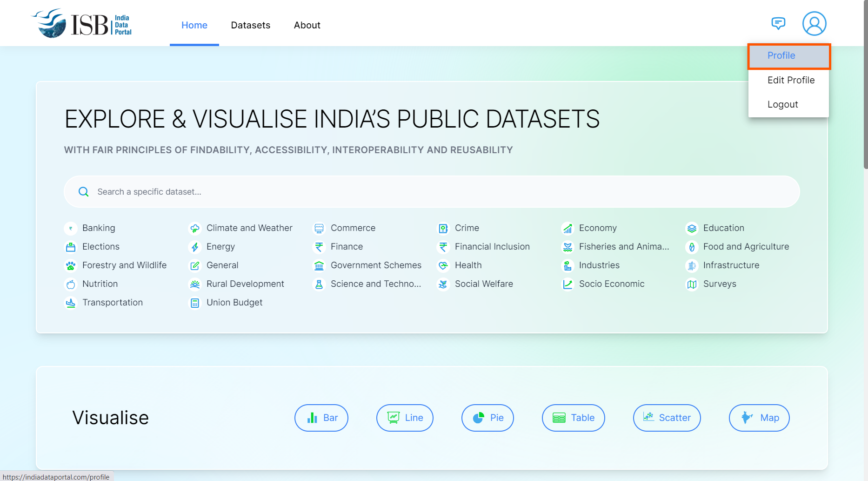Open the Education category link
This screenshot has height=481, width=868.
click(x=724, y=228)
